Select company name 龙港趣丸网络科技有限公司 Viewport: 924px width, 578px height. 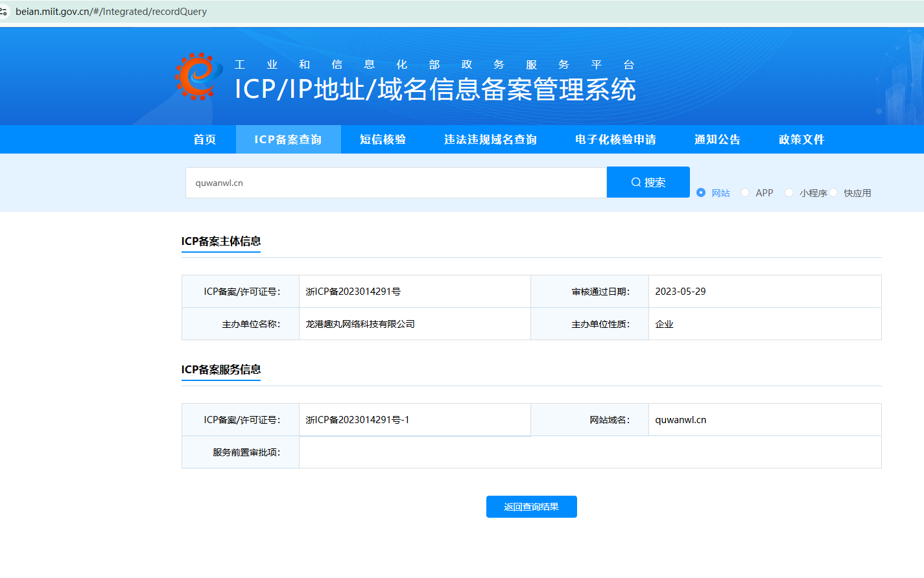(x=361, y=324)
